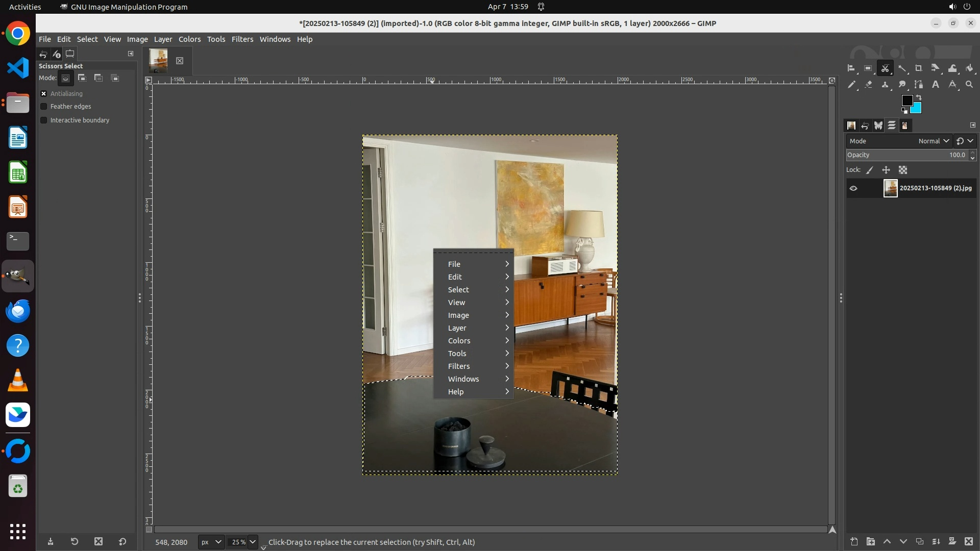Select the Text tool

[936, 85]
